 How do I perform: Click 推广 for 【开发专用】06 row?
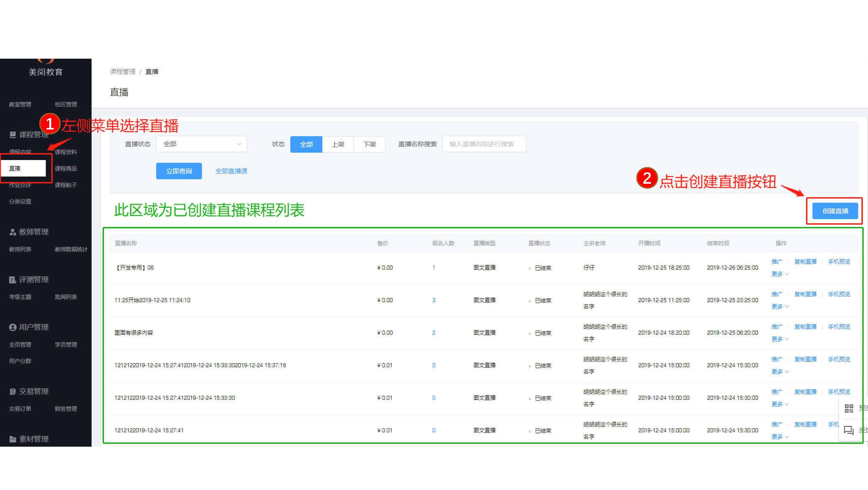click(777, 262)
